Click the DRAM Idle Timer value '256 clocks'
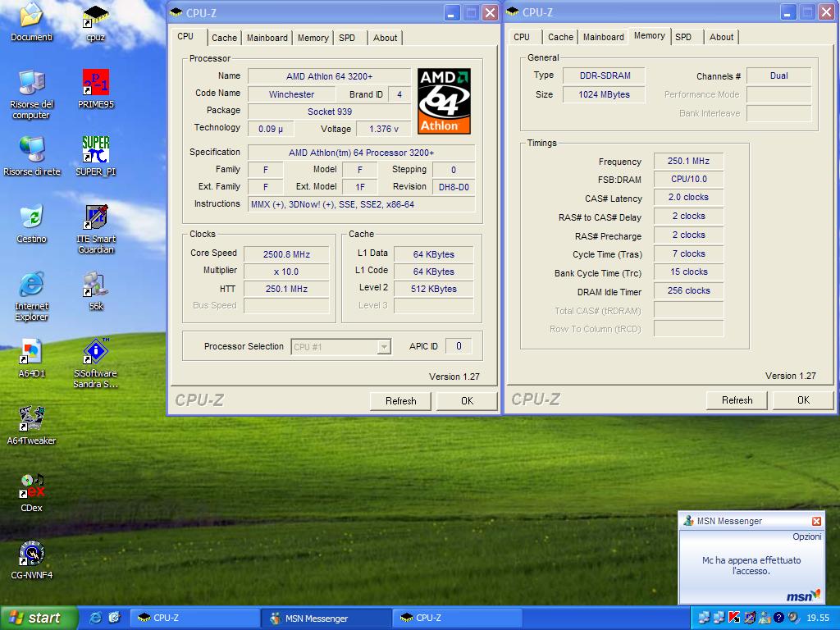This screenshot has width=840, height=630. coord(688,290)
